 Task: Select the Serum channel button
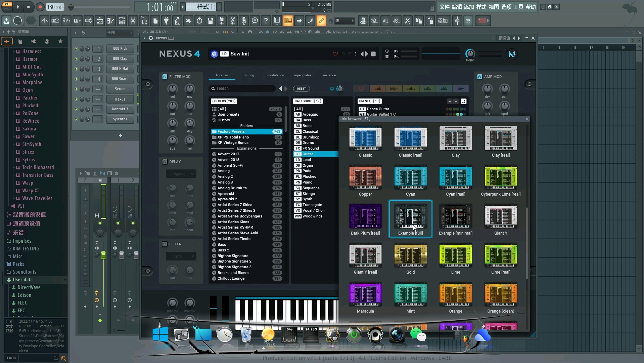pyautogui.click(x=120, y=89)
